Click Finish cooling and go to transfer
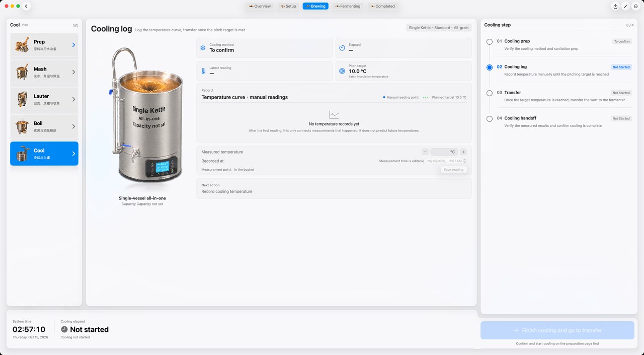Image resolution: width=644 pixels, height=355 pixels. point(557,330)
